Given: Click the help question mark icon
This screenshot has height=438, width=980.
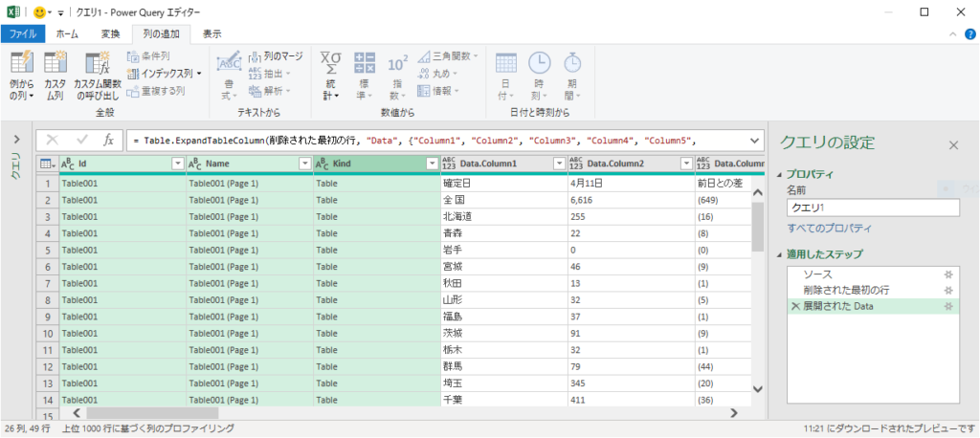Looking at the screenshot, I should coord(967,33).
